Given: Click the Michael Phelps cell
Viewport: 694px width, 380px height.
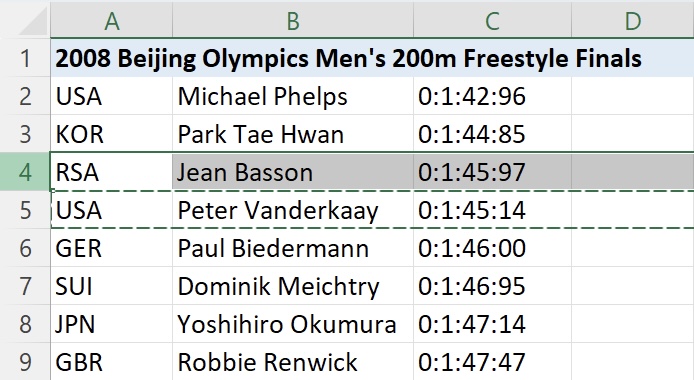Looking at the screenshot, I should tap(293, 96).
